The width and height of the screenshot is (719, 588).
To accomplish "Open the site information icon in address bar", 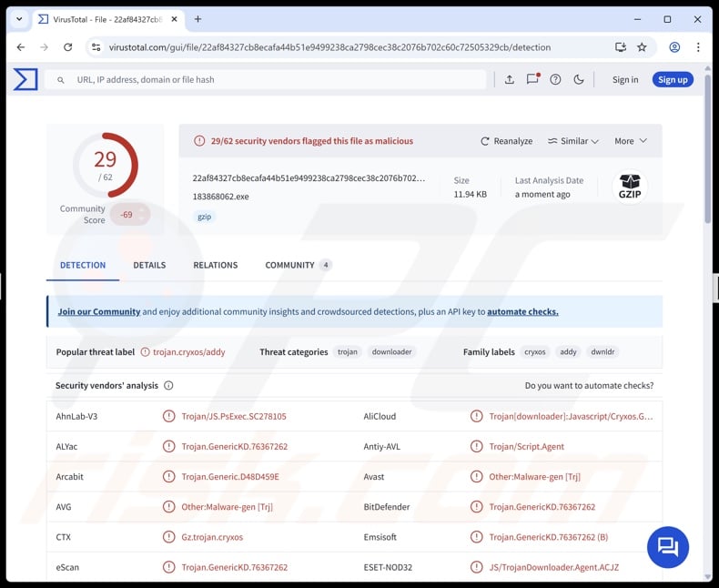I will click(96, 46).
